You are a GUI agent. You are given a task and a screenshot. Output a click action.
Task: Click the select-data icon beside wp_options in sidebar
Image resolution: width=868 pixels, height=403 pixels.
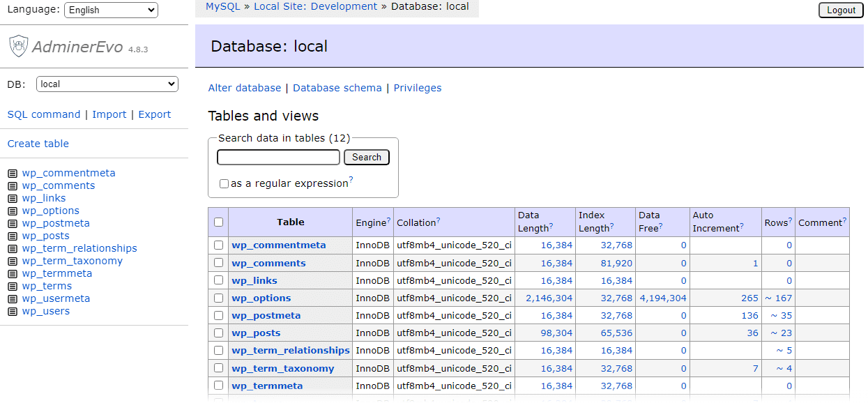12,211
